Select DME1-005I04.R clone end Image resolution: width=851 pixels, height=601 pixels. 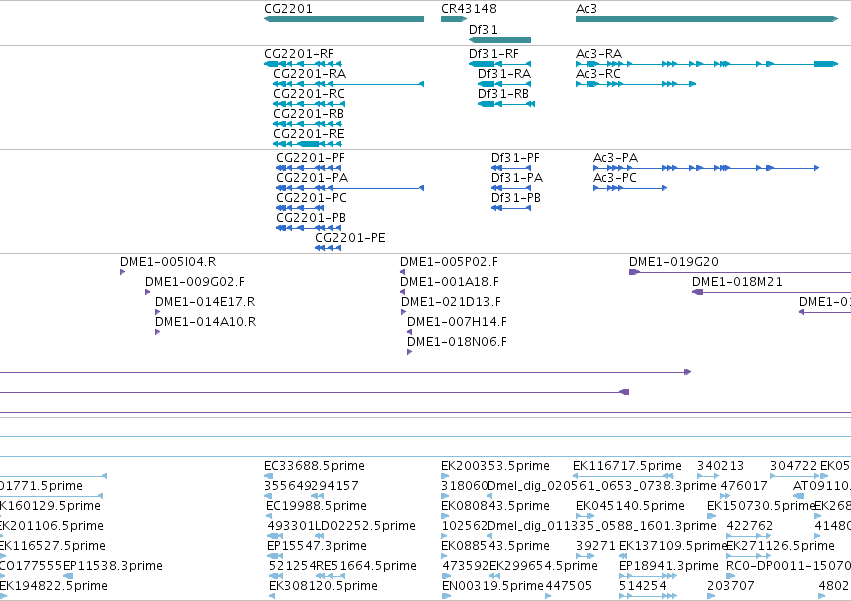(123, 272)
